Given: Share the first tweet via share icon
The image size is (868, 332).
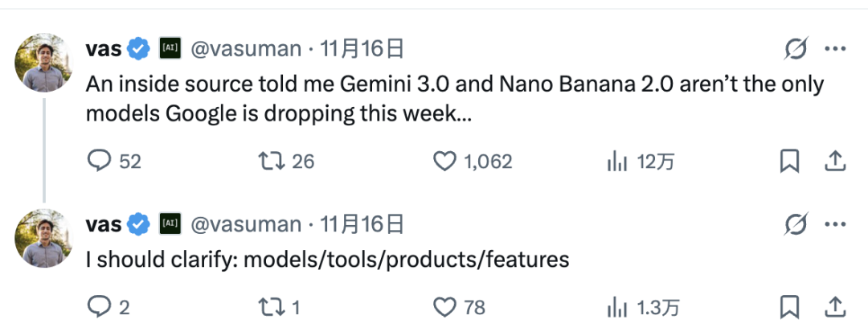Looking at the screenshot, I should tap(834, 162).
